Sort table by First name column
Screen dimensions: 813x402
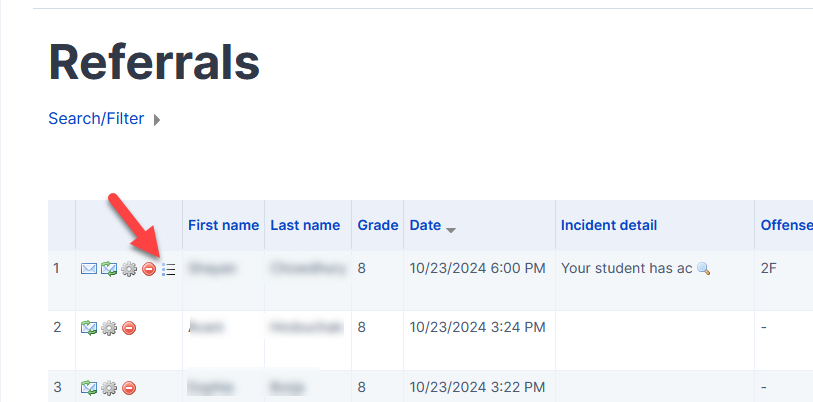[223, 225]
